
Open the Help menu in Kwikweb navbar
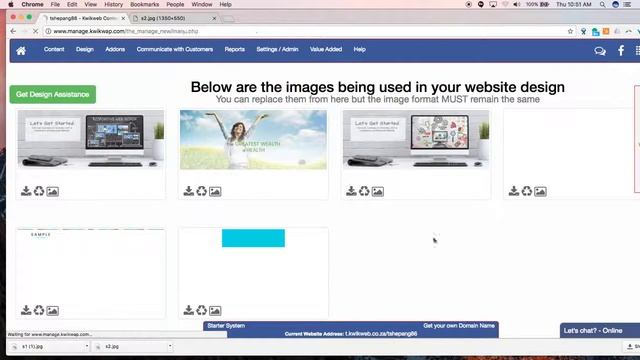point(360,49)
